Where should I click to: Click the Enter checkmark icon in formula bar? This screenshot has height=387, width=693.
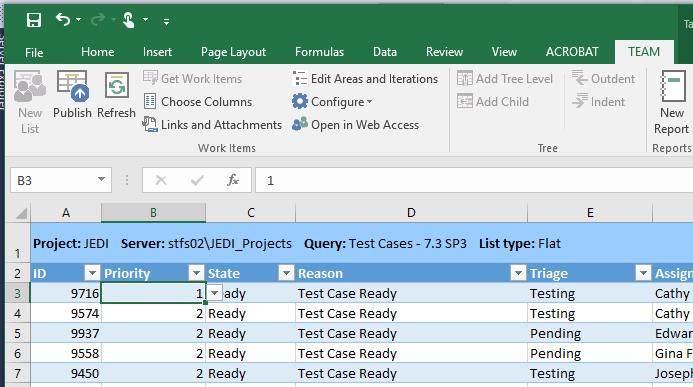(197, 180)
